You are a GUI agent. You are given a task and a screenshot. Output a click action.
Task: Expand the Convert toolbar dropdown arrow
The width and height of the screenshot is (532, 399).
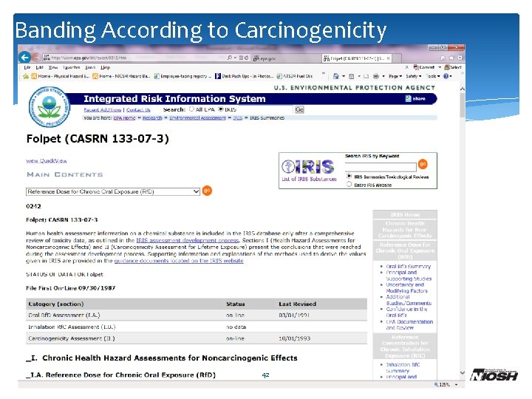[x=440, y=67]
